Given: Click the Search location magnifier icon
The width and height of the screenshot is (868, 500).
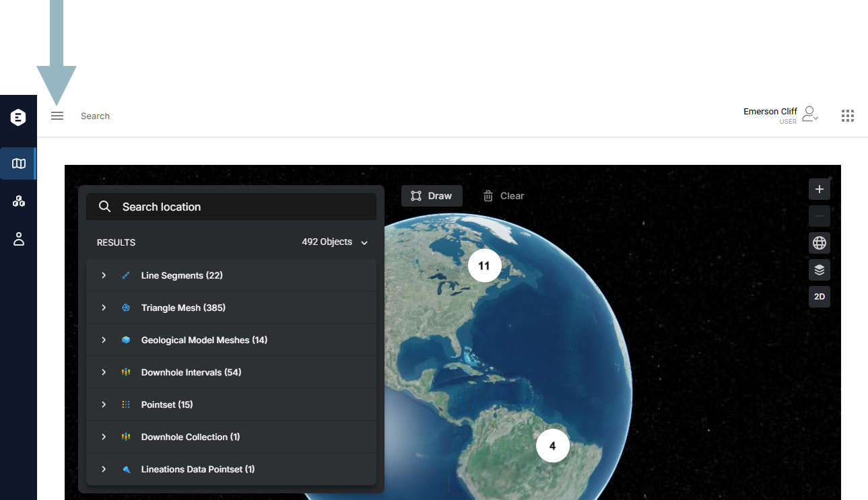Looking at the screenshot, I should pyautogui.click(x=104, y=207).
